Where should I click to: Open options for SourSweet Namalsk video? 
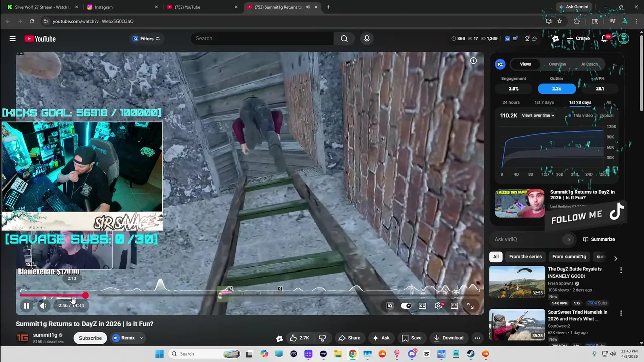[x=621, y=313]
